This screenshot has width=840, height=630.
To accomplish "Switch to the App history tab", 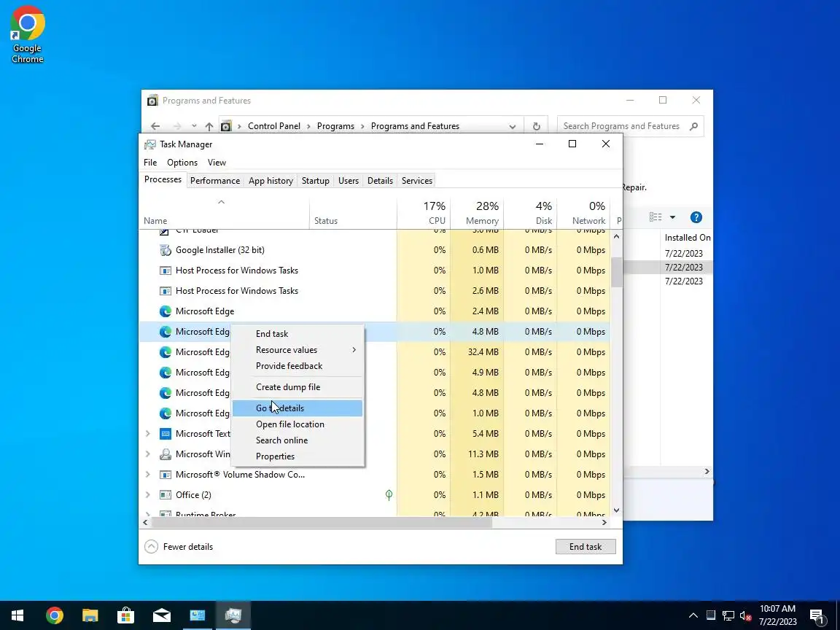I will coord(271,181).
